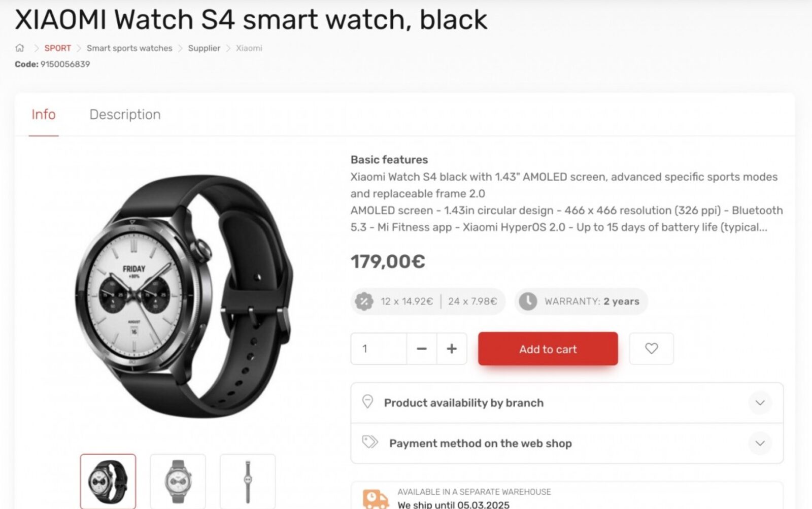
Task: Open the Xiaomi breadcrumb link
Action: click(x=249, y=48)
